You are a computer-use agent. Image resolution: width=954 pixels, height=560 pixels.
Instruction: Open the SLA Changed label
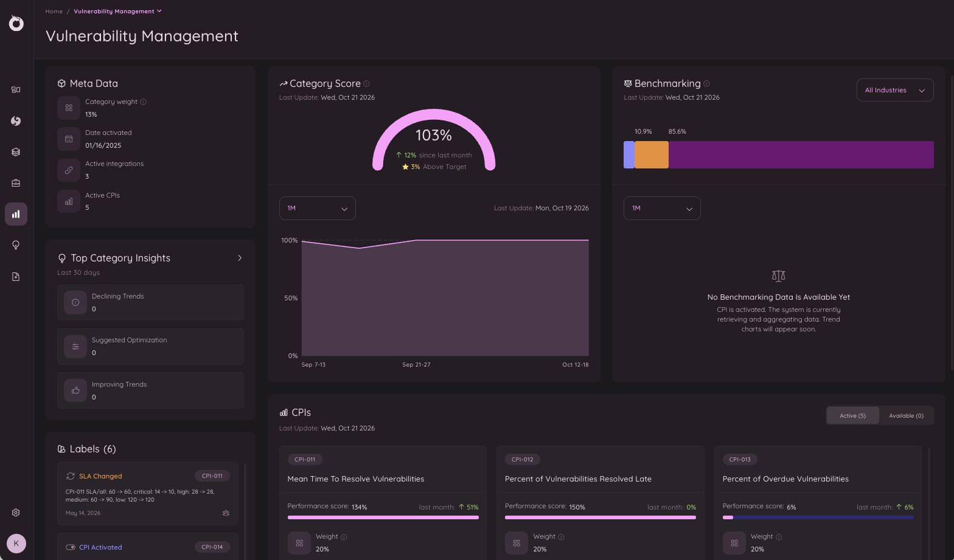coord(148,493)
